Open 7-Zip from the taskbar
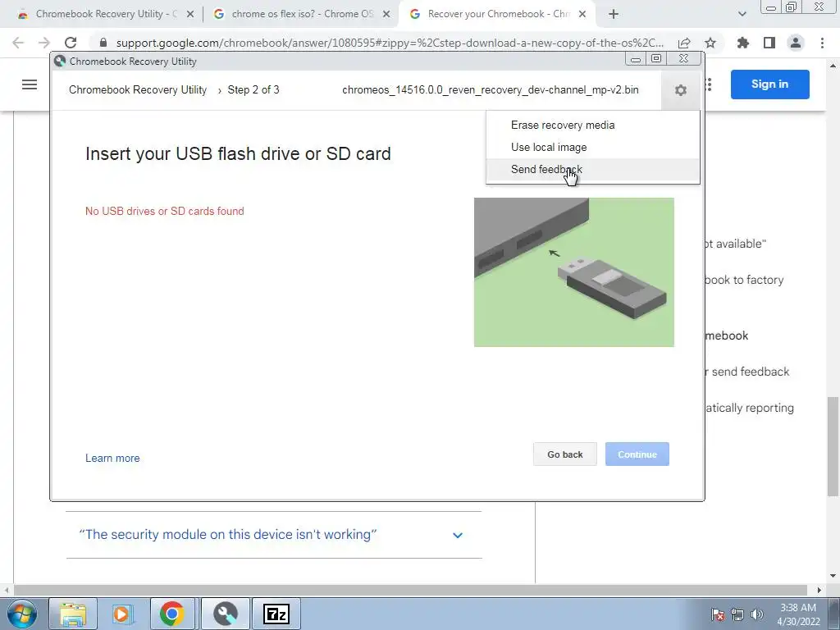840x630 pixels. pyautogui.click(x=276, y=614)
